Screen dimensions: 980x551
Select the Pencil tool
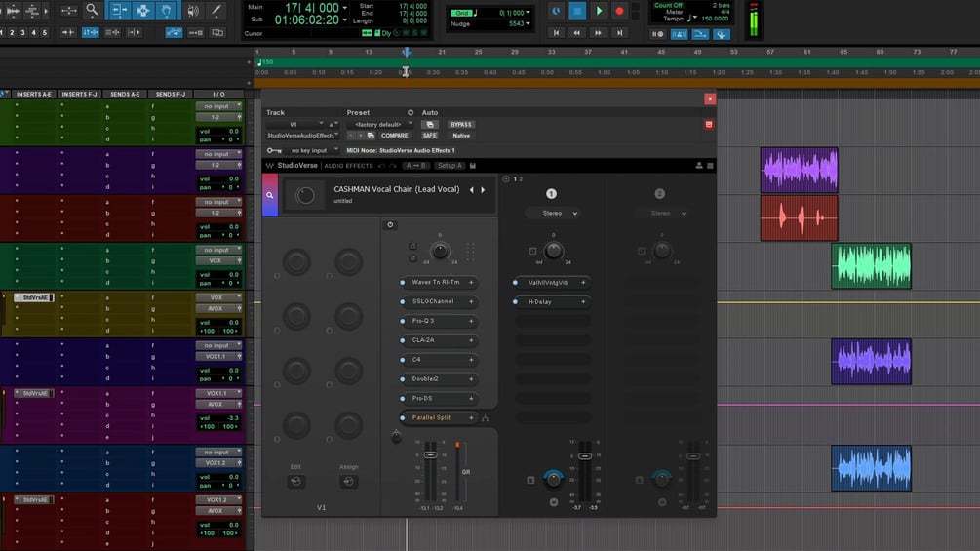[x=216, y=10]
